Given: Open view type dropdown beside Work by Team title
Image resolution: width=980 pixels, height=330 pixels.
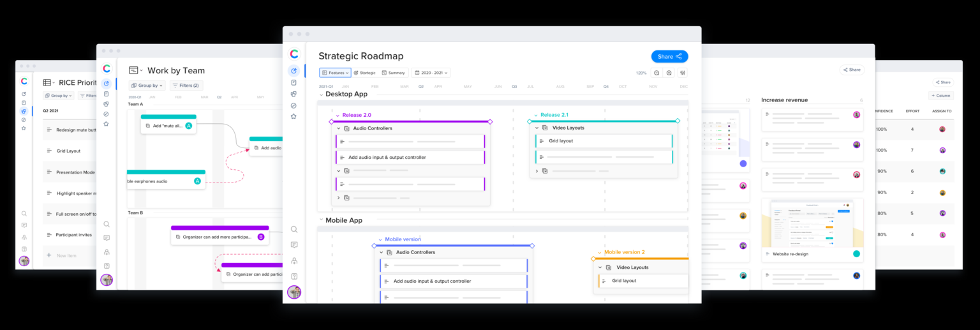Looking at the screenshot, I should pos(135,70).
